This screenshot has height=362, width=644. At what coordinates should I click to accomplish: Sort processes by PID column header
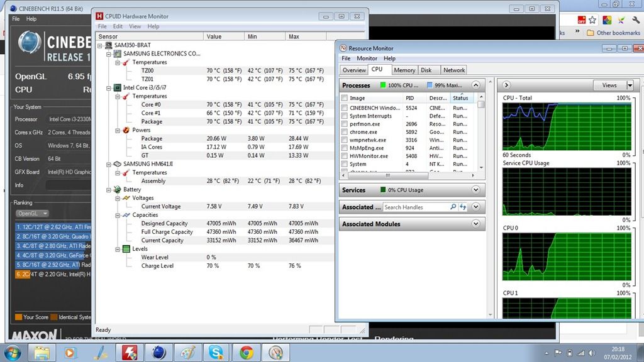click(414, 98)
